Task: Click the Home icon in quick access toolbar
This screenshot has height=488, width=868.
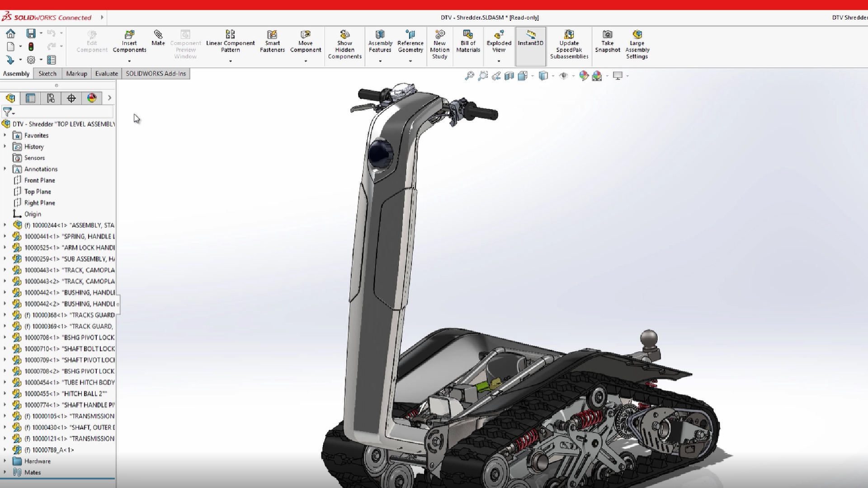Action: (x=10, y=34)
